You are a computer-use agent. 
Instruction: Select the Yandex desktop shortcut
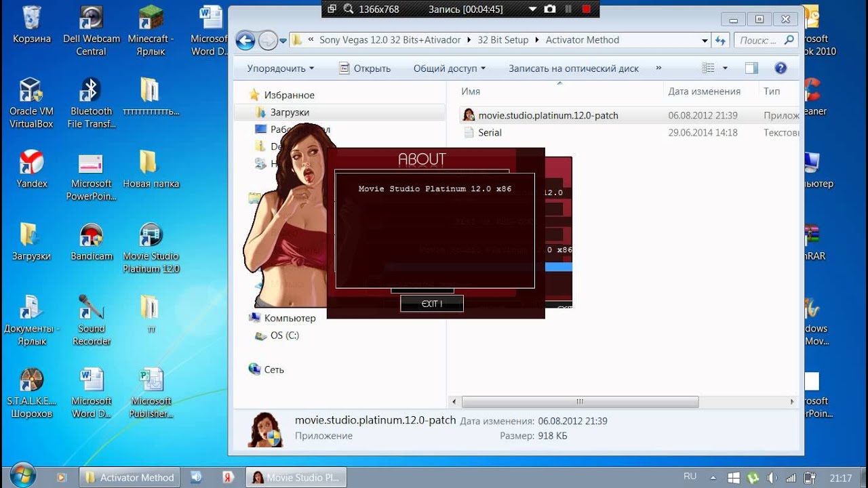[31, 169]
